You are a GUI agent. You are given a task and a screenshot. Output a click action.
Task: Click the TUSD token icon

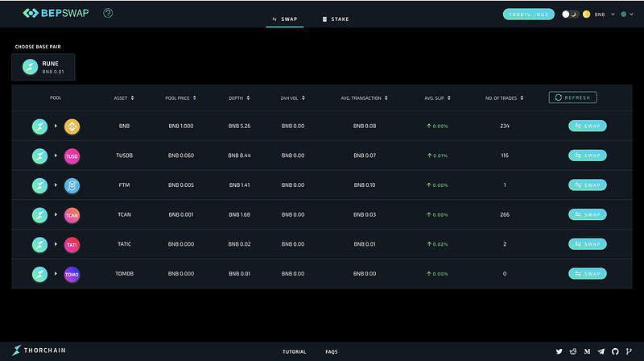point(72,156)
